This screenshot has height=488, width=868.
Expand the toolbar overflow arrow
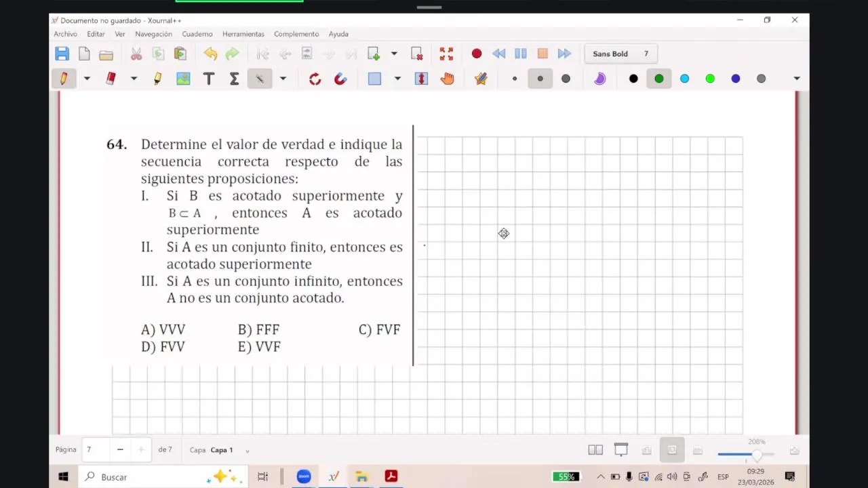click(797, 79)
